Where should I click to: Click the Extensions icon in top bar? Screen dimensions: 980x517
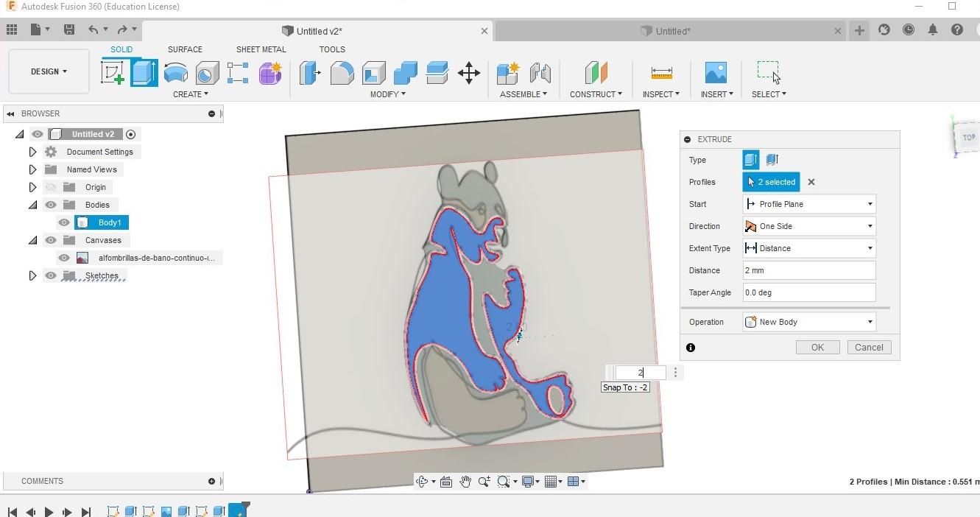[x=884, y=30]
